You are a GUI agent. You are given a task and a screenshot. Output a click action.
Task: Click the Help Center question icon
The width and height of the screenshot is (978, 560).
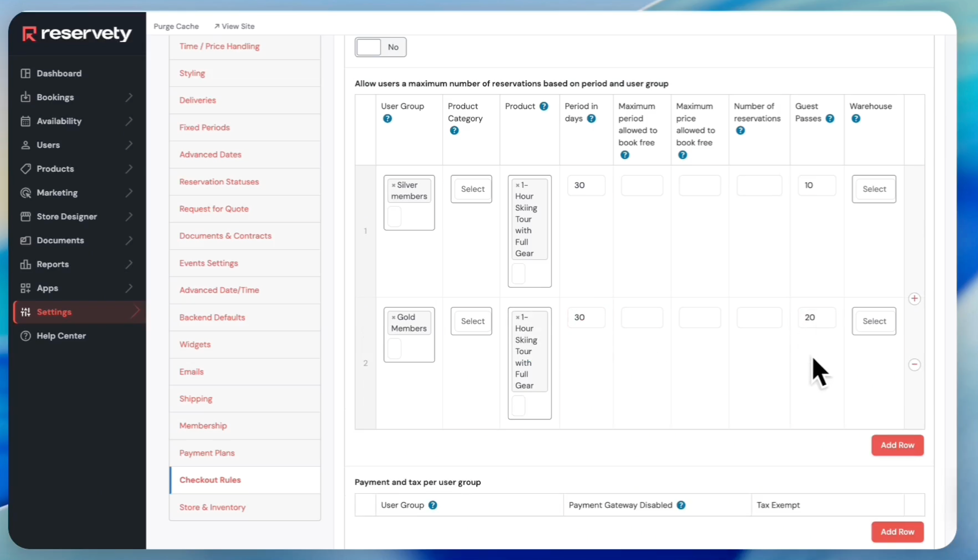[x=25, y=336]
